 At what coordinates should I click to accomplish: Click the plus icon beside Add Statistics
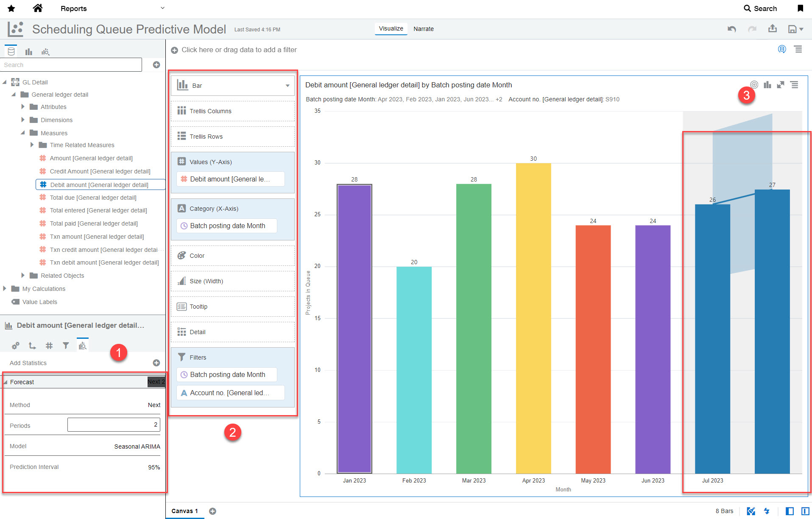[156, 363]
